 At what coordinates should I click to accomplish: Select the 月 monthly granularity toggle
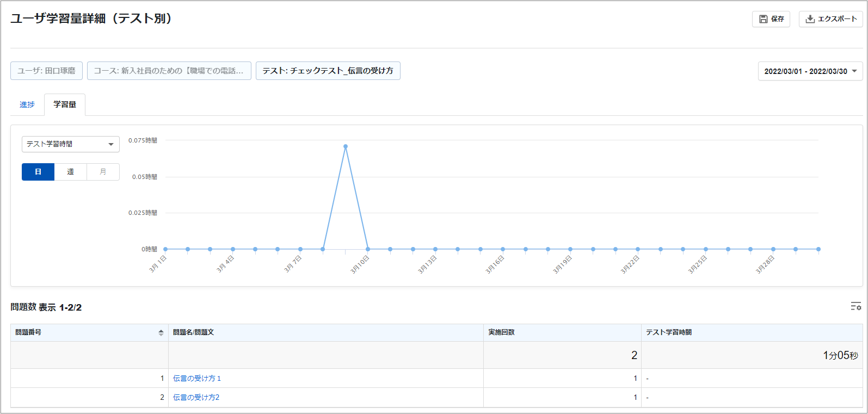click(x=103, y=172)
